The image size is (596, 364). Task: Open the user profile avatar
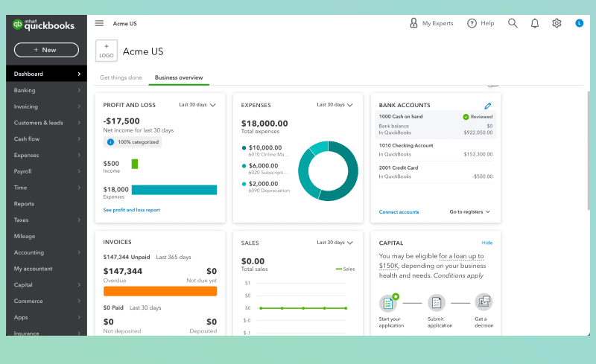[580, 23]
